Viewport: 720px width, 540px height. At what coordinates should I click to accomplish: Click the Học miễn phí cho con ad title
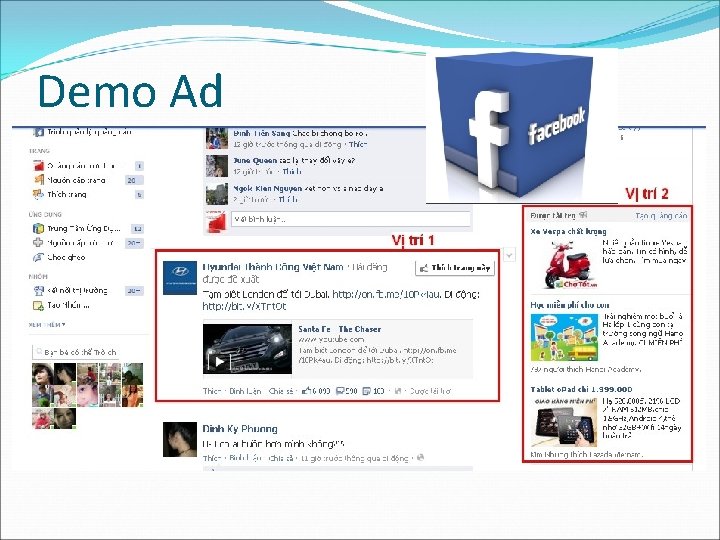pos(570,305)
